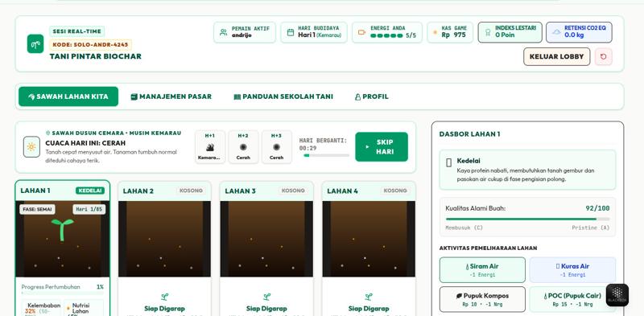Viewport: 644px width, 316px height.
Task: Click the Hari Budidaya calendar icon
Action: click(x=291, y=32)
